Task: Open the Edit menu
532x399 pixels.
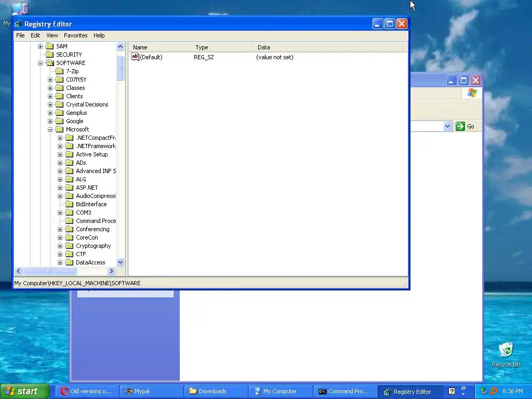Action: click(x=35, y=35)
